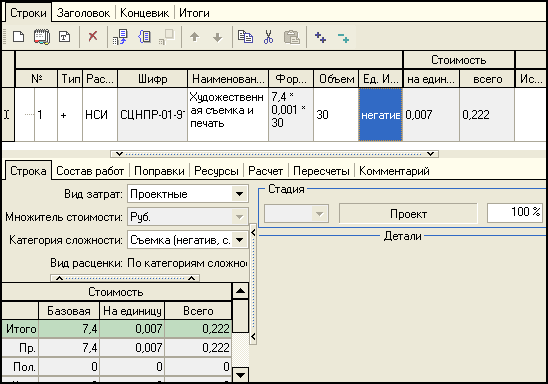Expand cost table using up-chevron splitter bar
Screen dimensions: 548x384
pos(125,278)
